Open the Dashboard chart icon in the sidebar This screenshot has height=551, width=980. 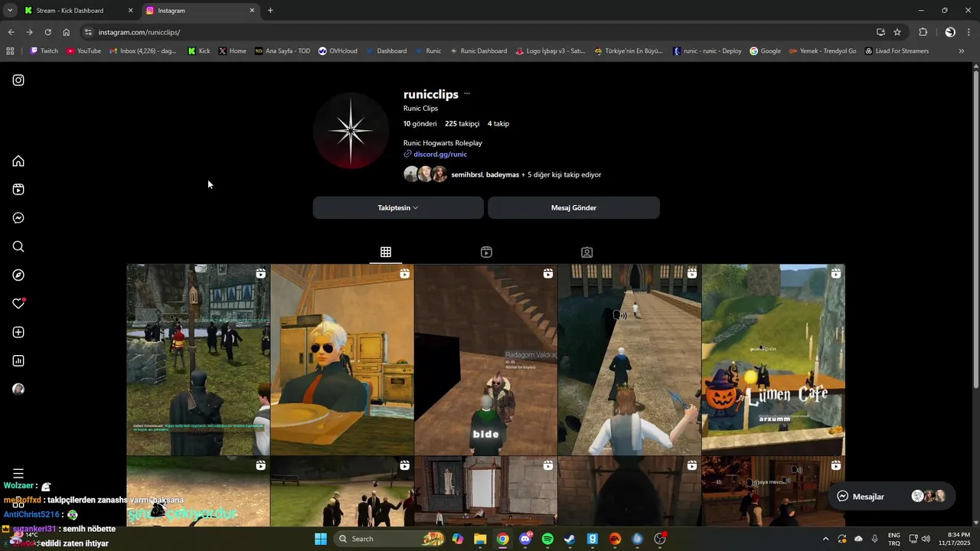click(x=18, y=361)
